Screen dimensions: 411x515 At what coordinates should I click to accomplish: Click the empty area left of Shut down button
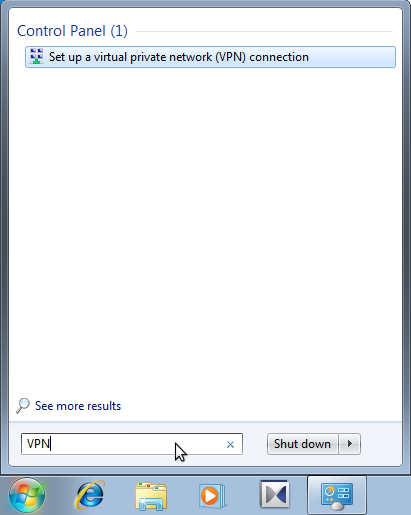pyautogui.click(x=255, y=444)
